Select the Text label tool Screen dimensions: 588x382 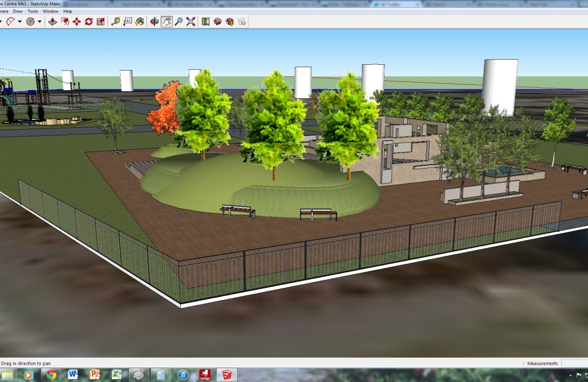[x=127, y=22]
